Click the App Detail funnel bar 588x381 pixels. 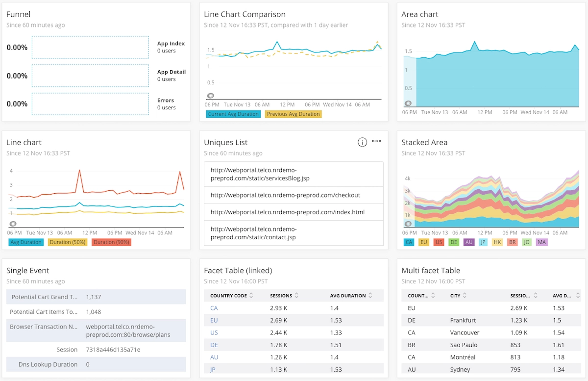coord(90,76)
